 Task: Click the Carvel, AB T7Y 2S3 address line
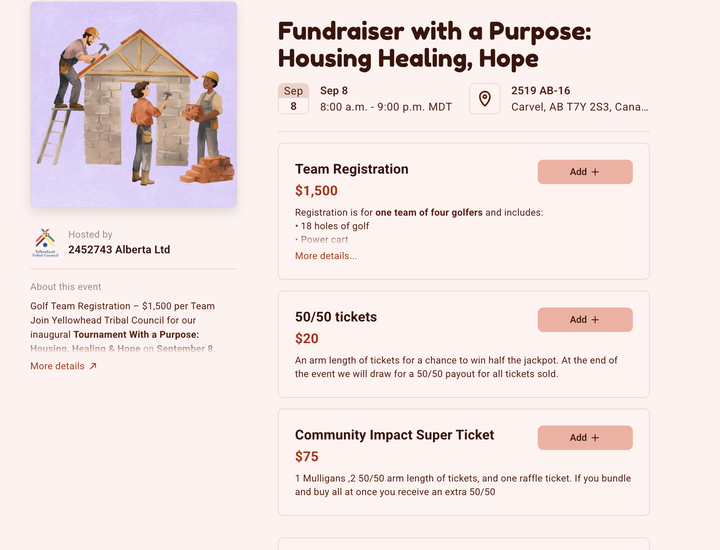pos(579,107)
